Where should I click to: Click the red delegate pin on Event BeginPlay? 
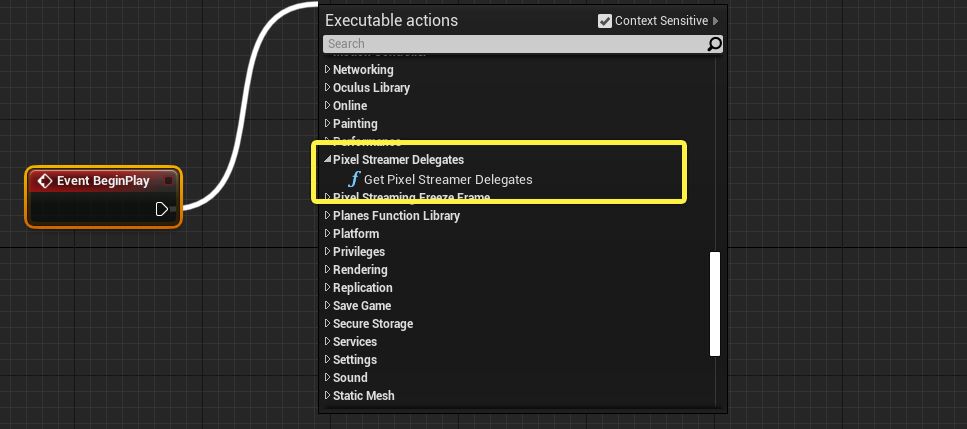point(169,181)
